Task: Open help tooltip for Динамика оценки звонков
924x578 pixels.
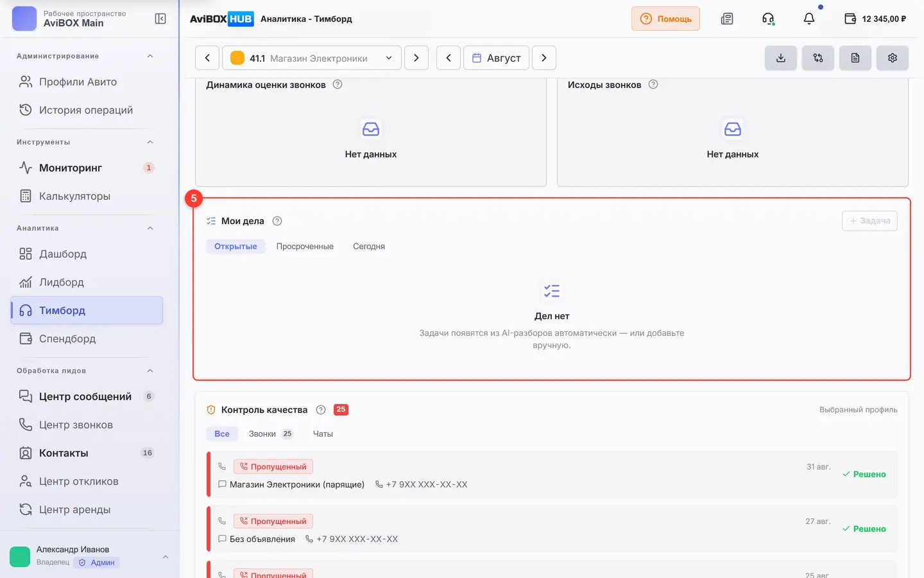Action: (x=338, y=84)
